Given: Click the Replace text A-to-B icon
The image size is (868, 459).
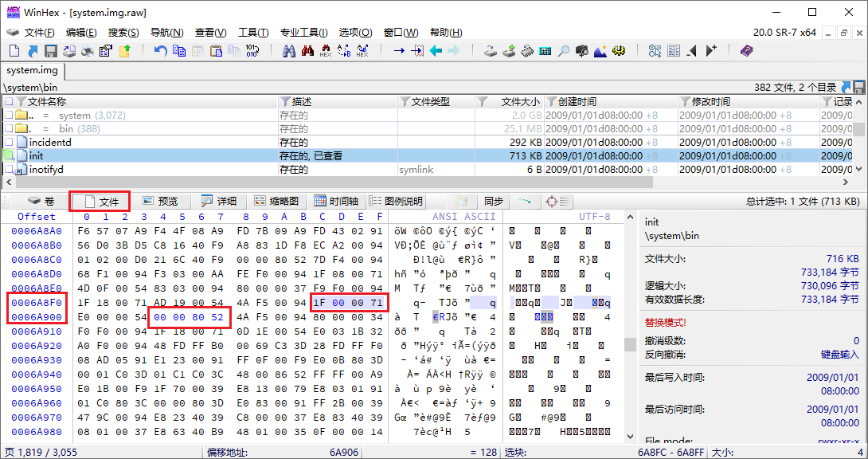Looking at the screenshot, I should pos(344,51).
